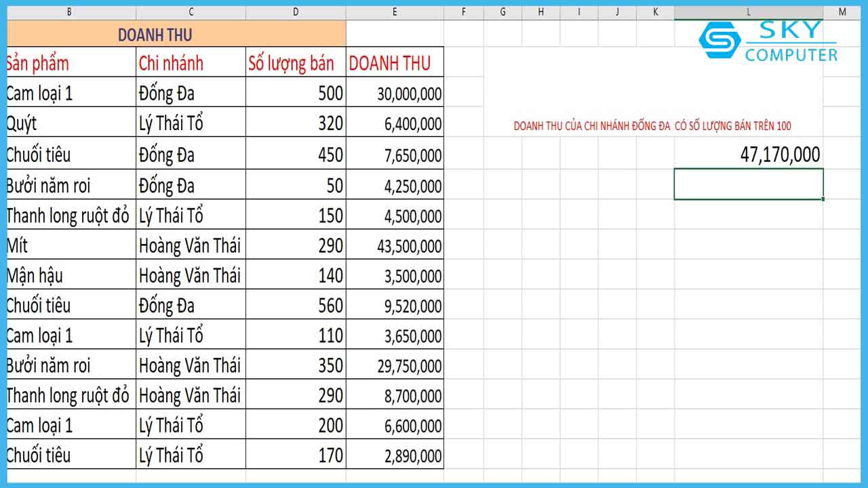Click the Chi nhánh header cell
The height and width of the screenshot is (488, 868).
(x=191, y=62)
